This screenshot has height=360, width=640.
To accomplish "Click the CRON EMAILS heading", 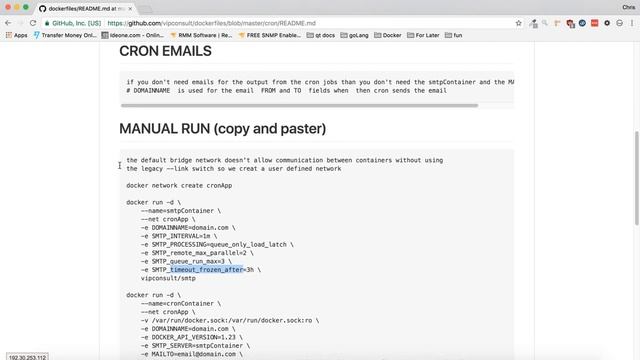I will click(165, 51).
